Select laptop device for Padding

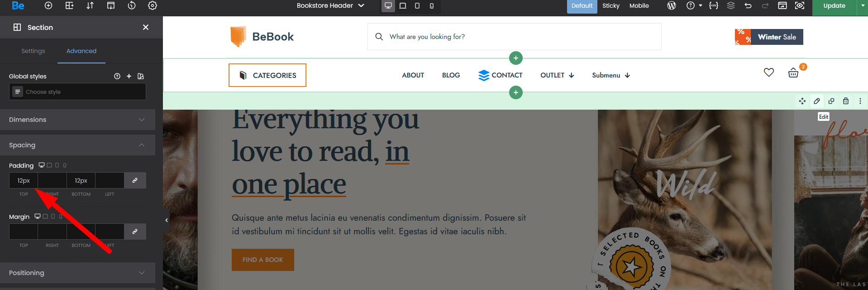coord(49,165)
